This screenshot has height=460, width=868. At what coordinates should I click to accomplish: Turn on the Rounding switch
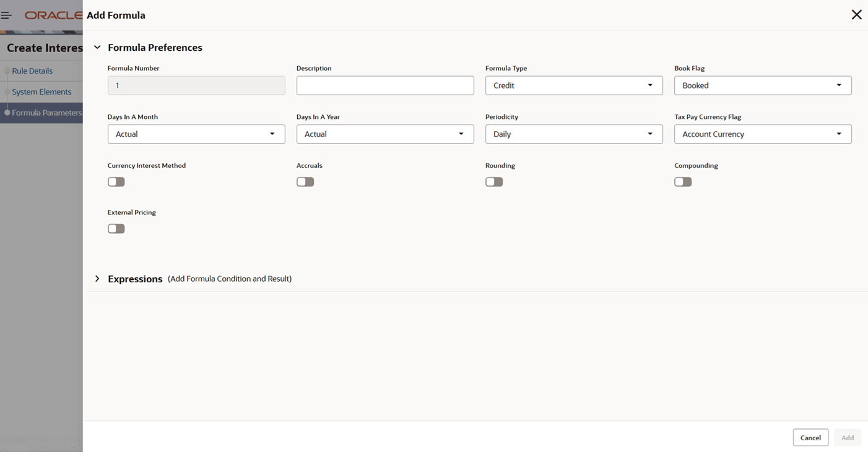[x=494, y=182]
